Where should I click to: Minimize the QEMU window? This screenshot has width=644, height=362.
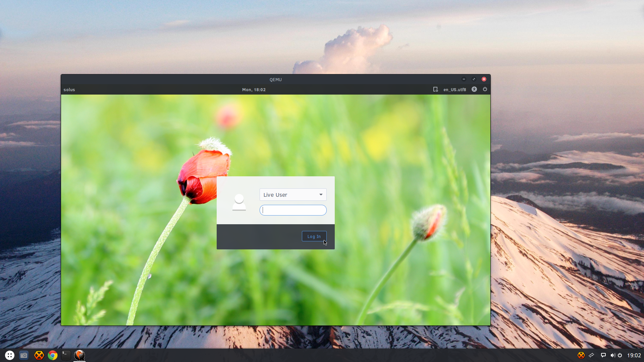point(464,79)
